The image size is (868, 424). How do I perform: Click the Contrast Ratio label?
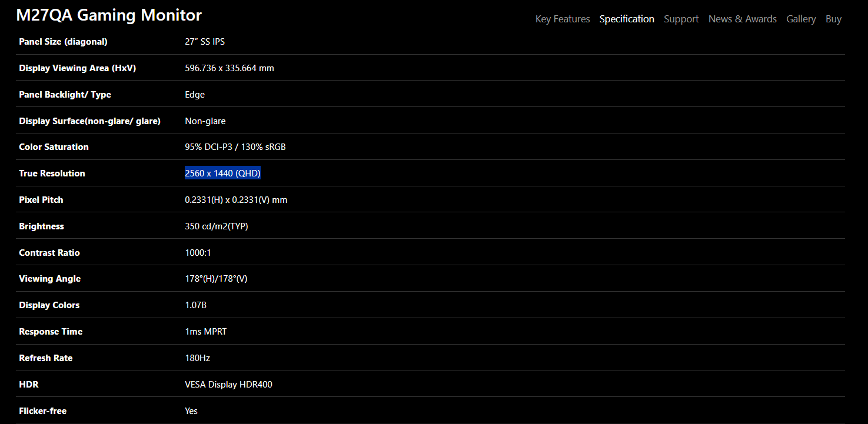(x=49, y=253)
